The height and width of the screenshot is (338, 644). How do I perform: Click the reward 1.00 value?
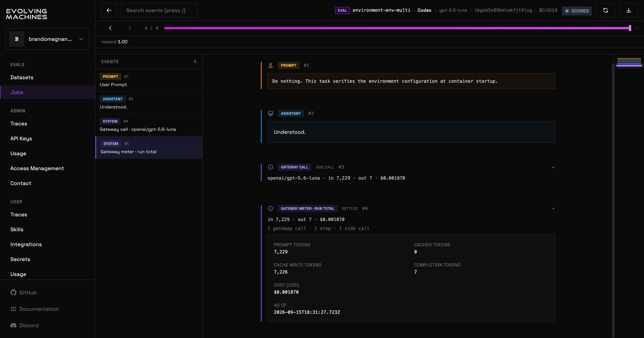[x=122, y=42]
